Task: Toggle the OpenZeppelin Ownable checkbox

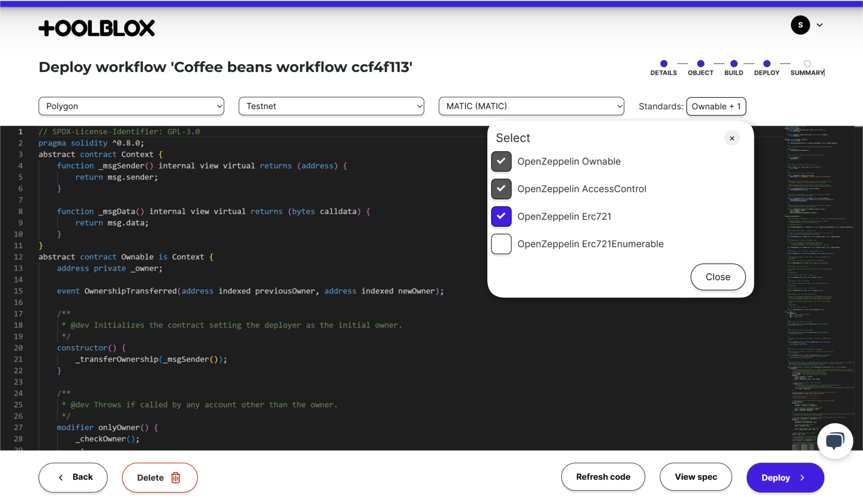Action: (501, 161)
